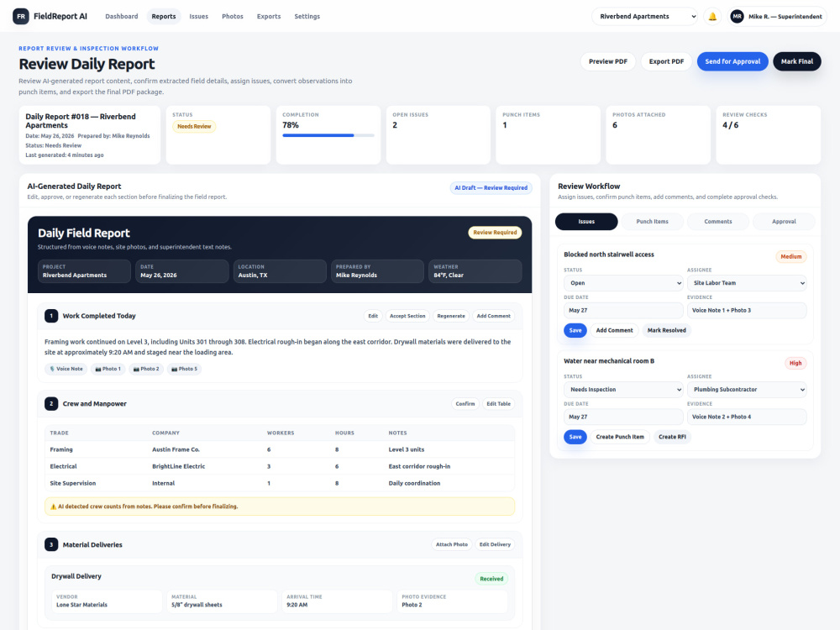Click Due Date field for water issue
Image resolution: width=840 pixels, height=630 pixels.
click(623, 417)
